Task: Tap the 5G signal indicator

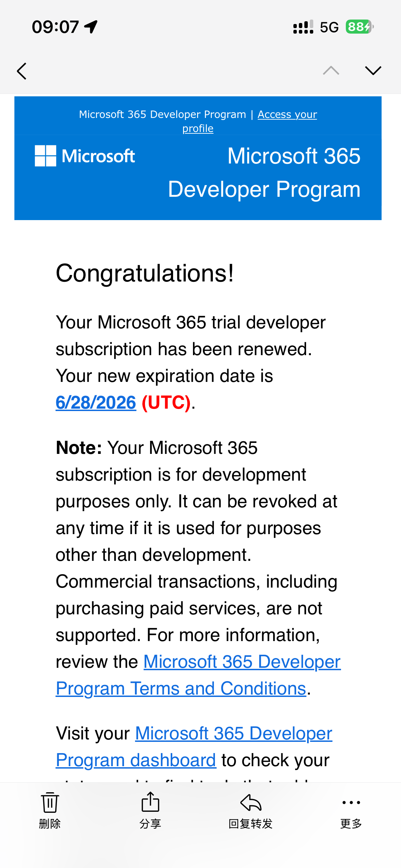Action: (329, 27)
